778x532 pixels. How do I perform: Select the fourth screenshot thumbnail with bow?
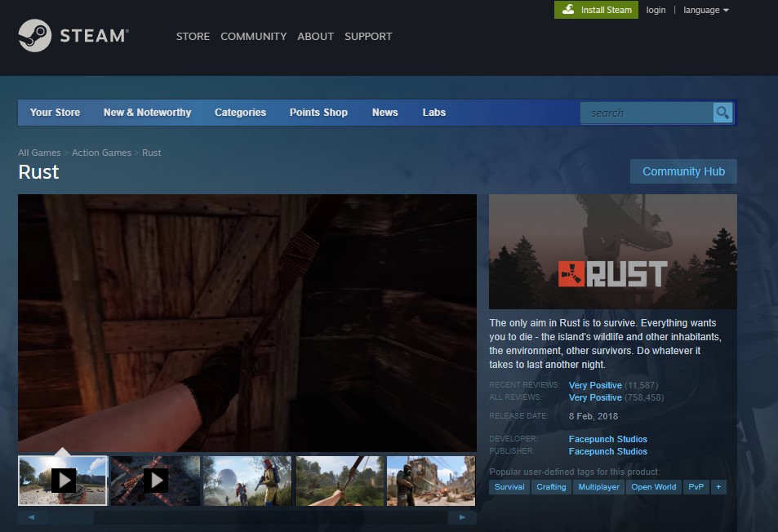(340, 481)
